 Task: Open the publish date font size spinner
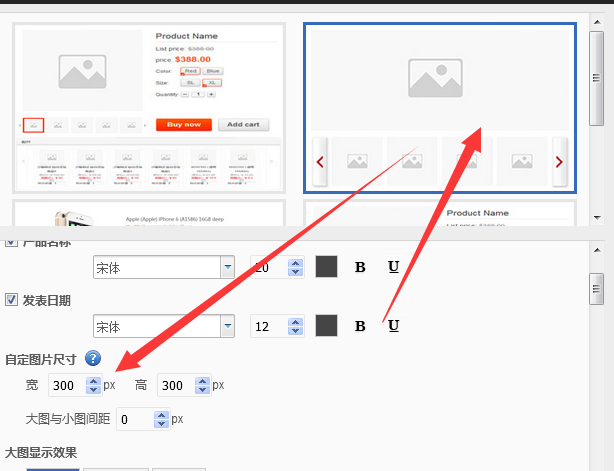(x=294, y=326)
